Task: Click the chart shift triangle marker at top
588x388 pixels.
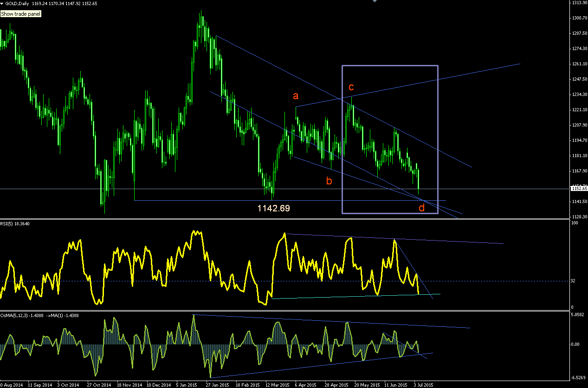Action: pyautogui.click(x=375, y=2)
